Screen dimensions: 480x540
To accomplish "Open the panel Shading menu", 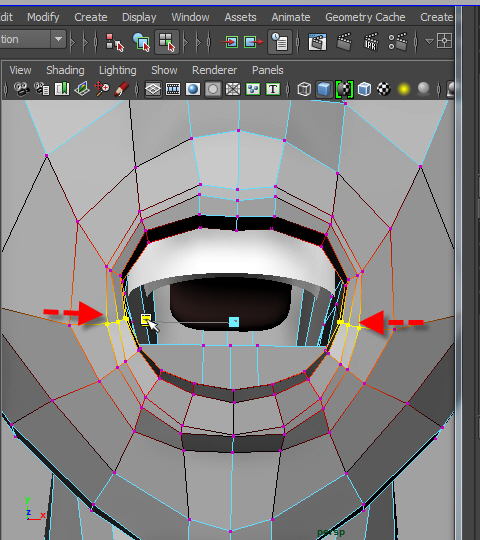I will pos(65,70).
